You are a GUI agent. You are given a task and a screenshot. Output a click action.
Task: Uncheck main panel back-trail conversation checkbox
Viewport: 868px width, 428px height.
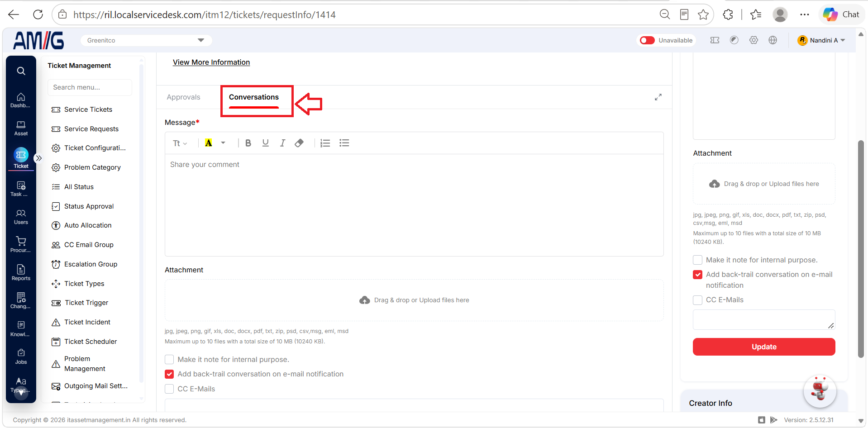click(x=169, y=374)
